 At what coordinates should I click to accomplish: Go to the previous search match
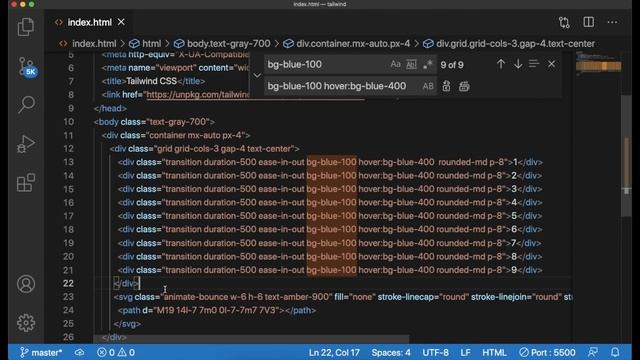tap(501, 64)
